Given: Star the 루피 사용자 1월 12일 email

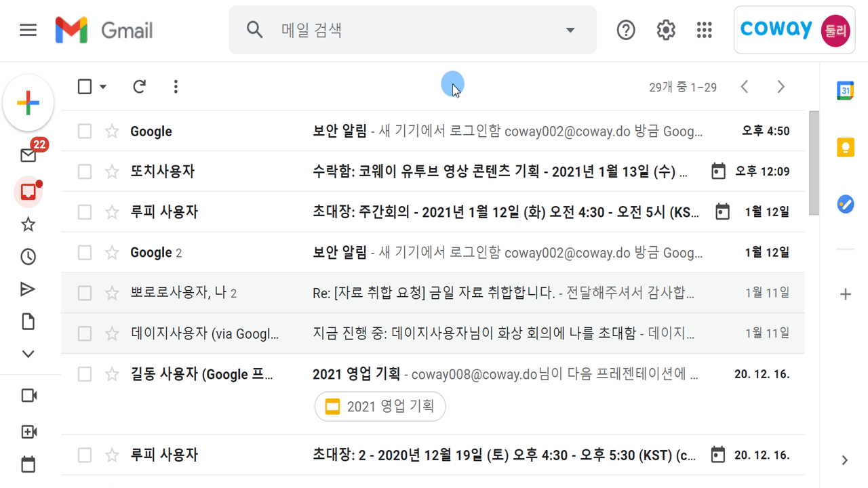Looking at the screenshot, I should pyautogui.click(x=112, y=212).
